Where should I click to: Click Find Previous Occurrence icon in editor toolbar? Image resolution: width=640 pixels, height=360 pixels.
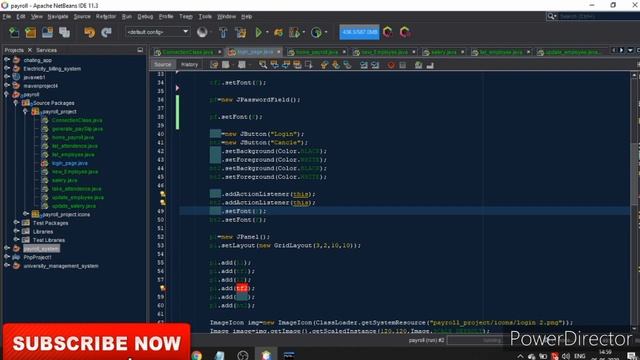[274, 65]
